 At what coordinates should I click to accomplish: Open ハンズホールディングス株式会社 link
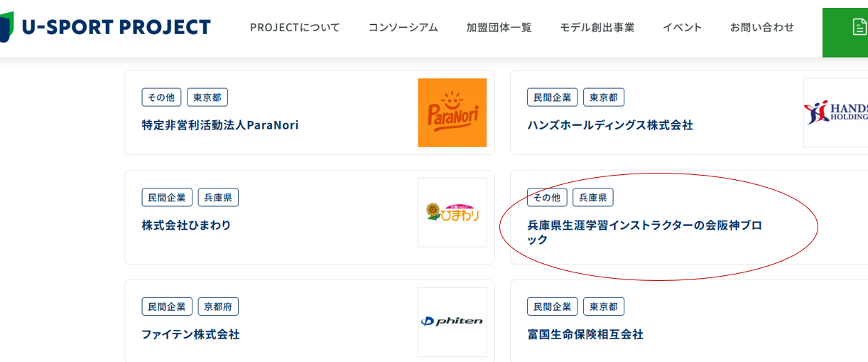point(609,124)
